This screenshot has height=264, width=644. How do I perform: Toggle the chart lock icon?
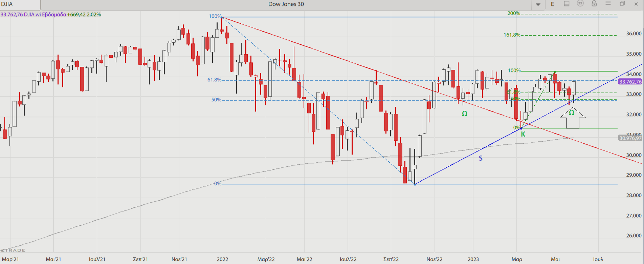pyautogui.click(x=594, y=4)
